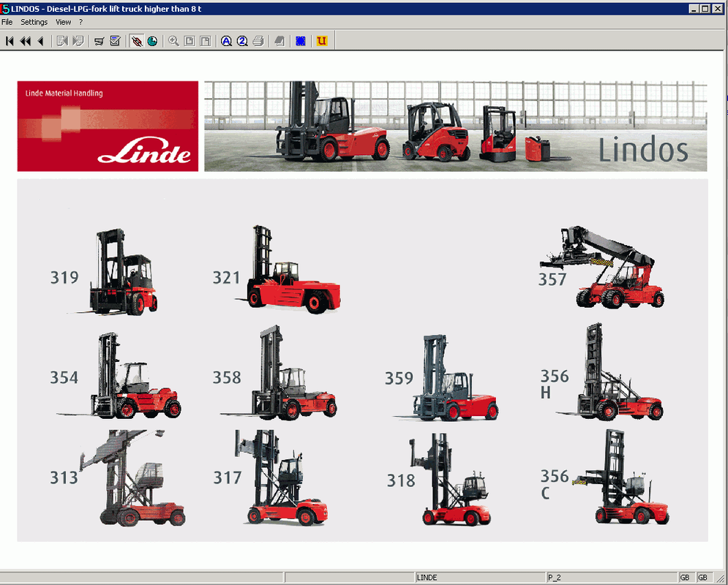Open the File menu
Viewport: 728px width, 585px height.
[x=7, y=22]
